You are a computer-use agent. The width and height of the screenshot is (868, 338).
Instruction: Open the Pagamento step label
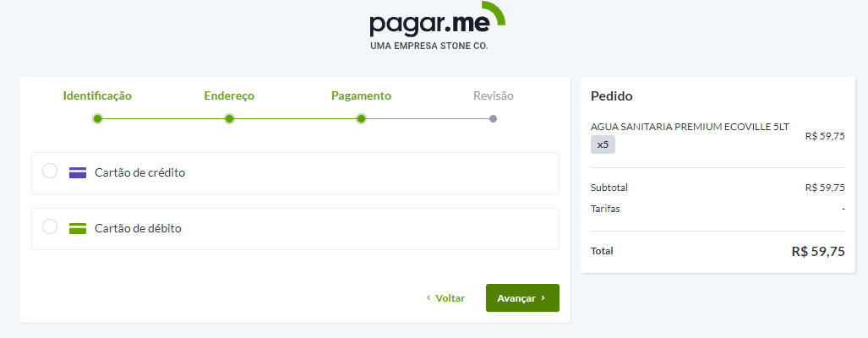tap(361, 96)
